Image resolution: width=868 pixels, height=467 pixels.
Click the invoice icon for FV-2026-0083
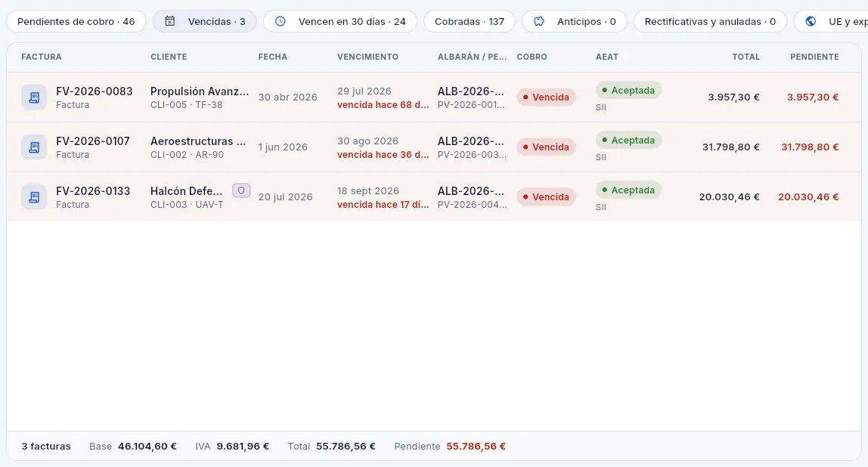pos(34,97)
